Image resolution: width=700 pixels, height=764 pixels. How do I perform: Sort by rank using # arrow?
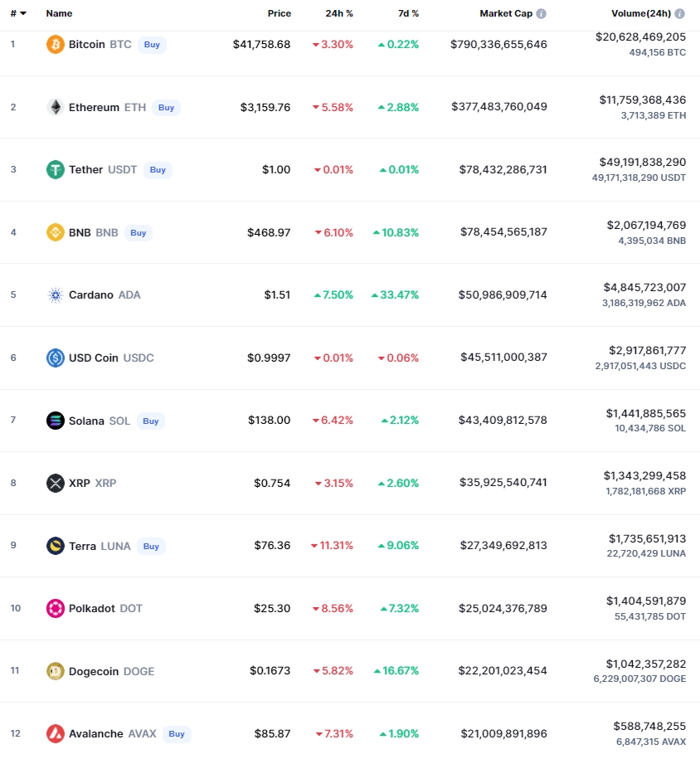coord(18,13)
